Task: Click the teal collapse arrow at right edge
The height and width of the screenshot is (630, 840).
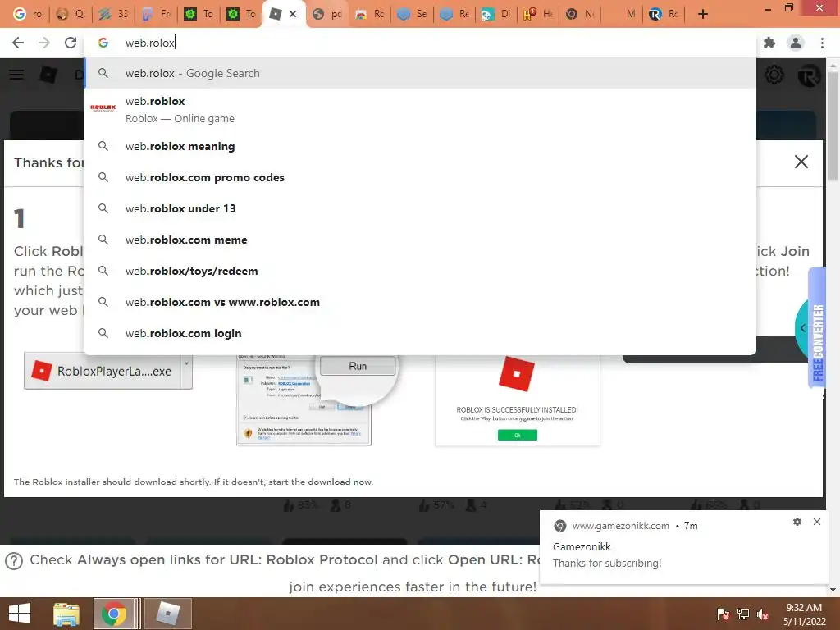Action: point(802,328)
